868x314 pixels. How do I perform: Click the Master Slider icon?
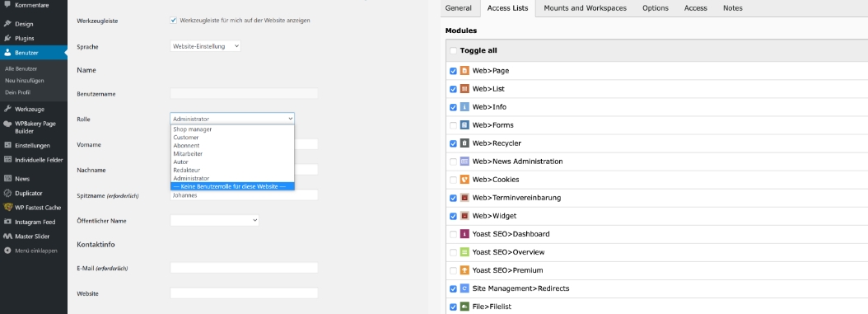pos(7,237)
